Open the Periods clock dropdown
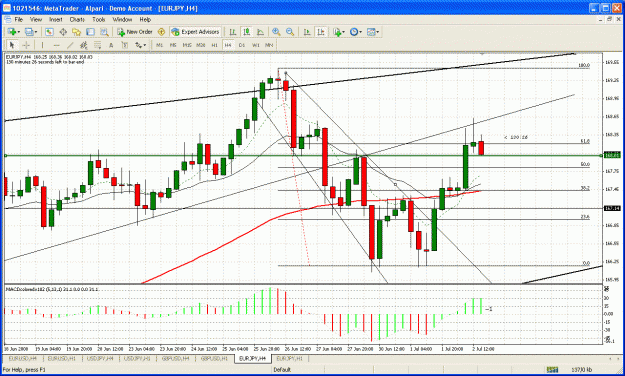 (x=356, y=32)
